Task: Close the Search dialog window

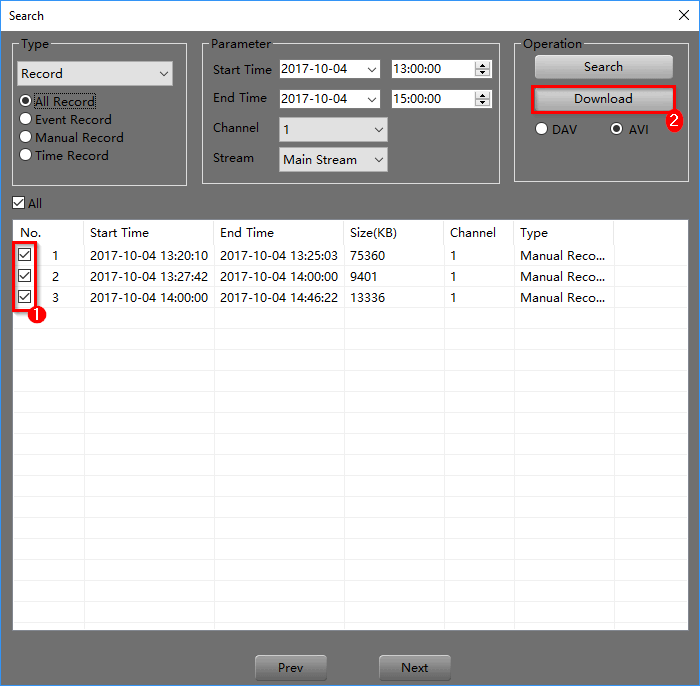Action: click(x=682, y=15)
